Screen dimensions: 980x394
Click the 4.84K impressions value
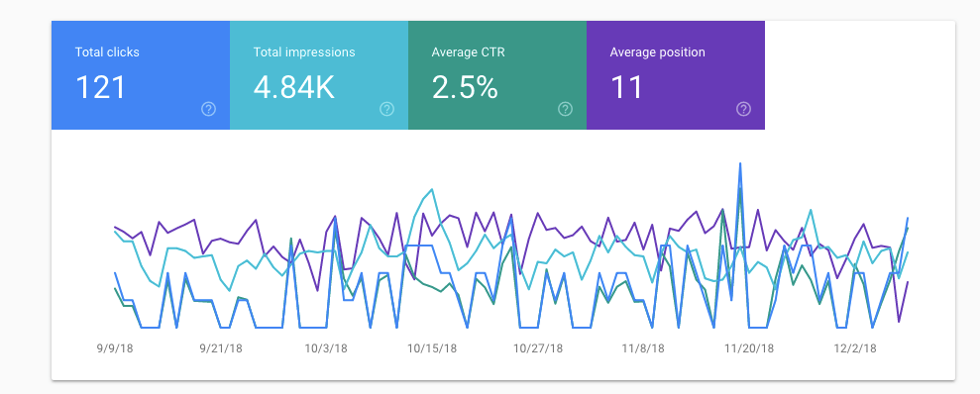[x=294, y=87]
